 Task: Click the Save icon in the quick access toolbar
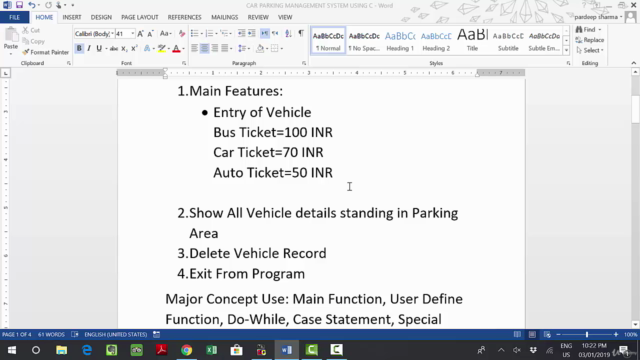coord(19,5)
